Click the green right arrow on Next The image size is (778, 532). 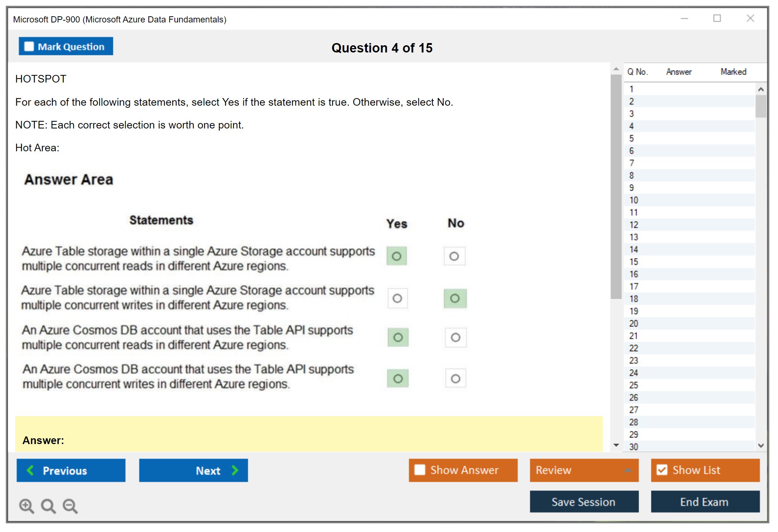pyautogui.click(x=235, y=470)
